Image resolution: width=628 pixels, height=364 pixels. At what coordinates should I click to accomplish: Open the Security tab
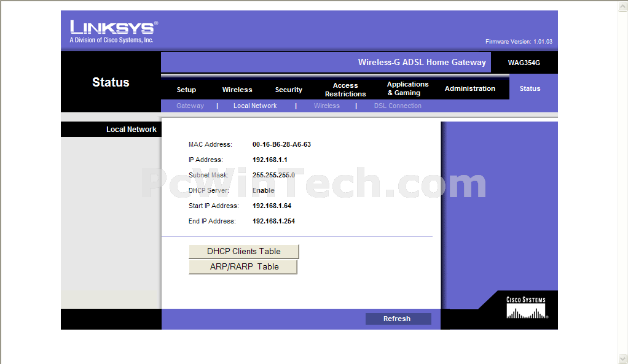pos(288,90)
